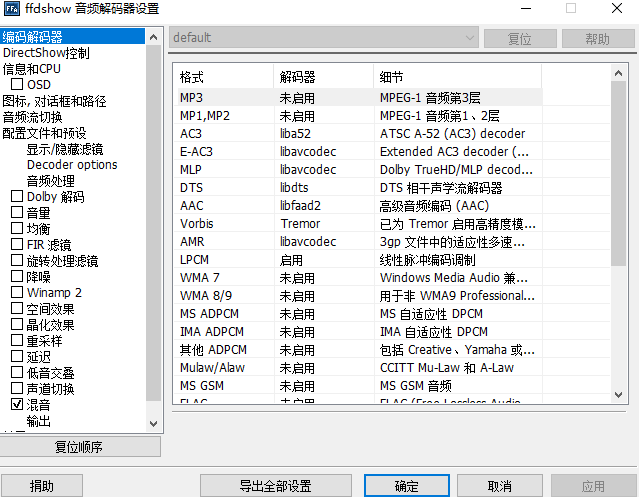Click the 复位顺序 button
The height and width of the screenshot is (497, 639).
(x=80, y=447)
